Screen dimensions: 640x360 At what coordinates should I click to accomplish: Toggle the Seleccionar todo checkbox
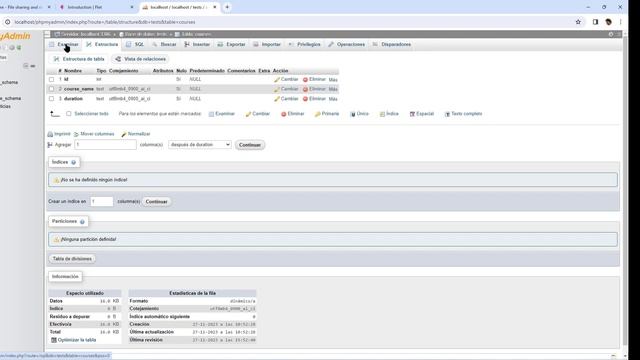69,114
